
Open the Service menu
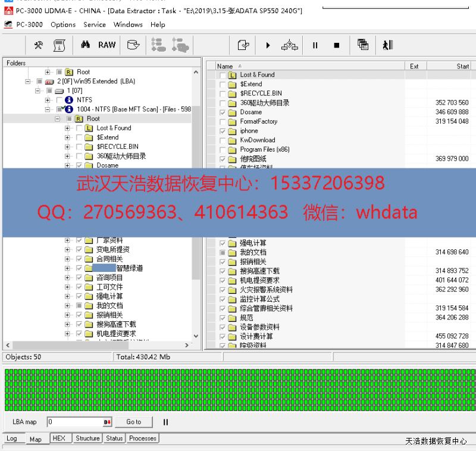94,24
